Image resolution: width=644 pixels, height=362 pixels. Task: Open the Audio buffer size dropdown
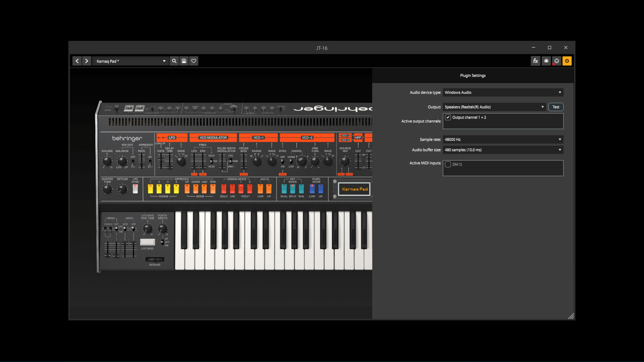503,150
